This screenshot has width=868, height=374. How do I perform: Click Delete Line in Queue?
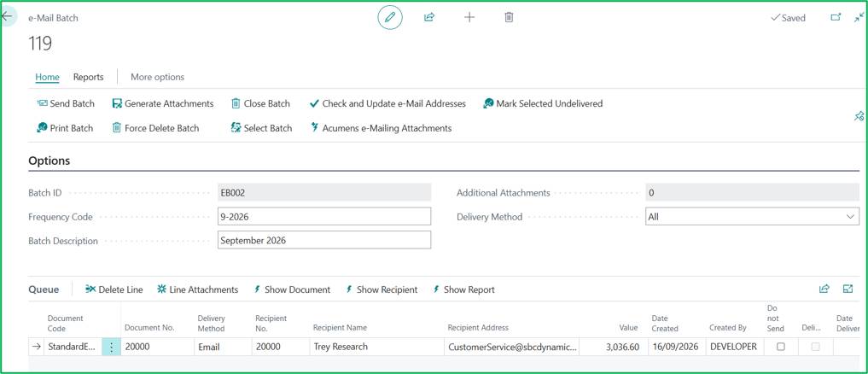point(114,289)
